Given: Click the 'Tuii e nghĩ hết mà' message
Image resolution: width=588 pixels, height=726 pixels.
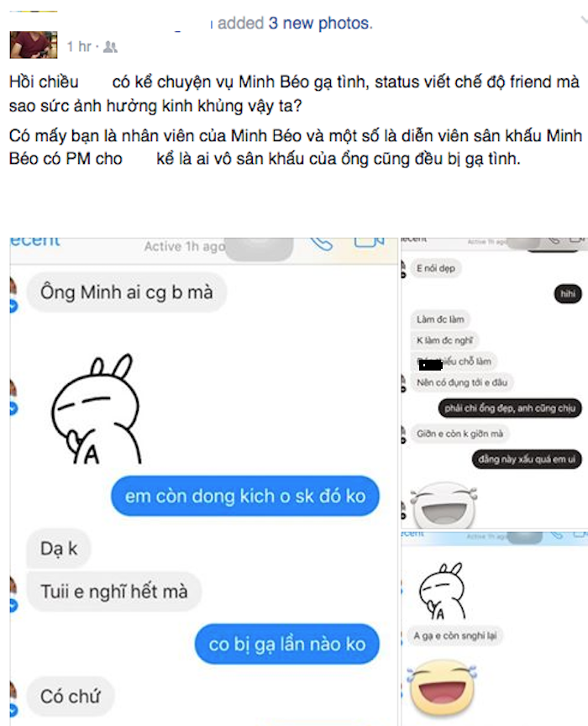Looking at the screenshot, I should 114,592.
